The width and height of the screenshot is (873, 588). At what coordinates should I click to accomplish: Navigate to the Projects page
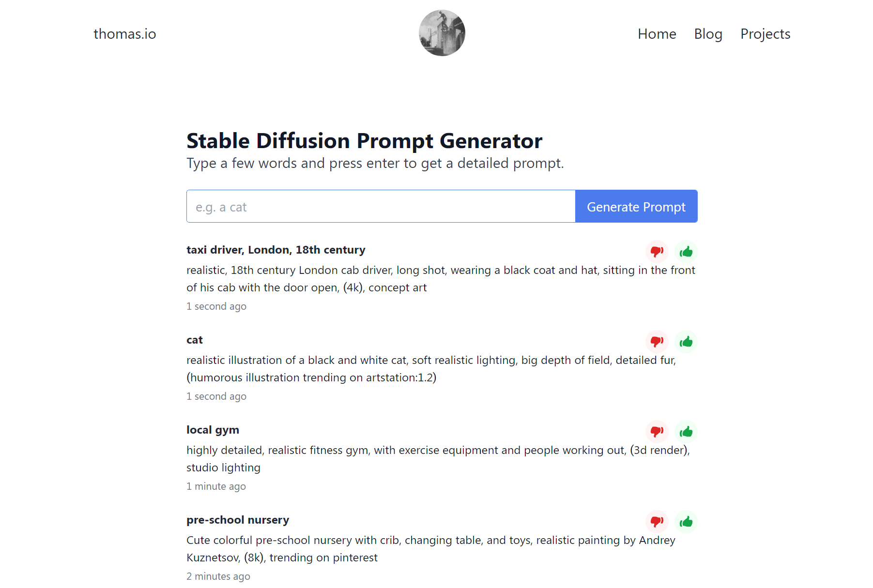point(765,34)
